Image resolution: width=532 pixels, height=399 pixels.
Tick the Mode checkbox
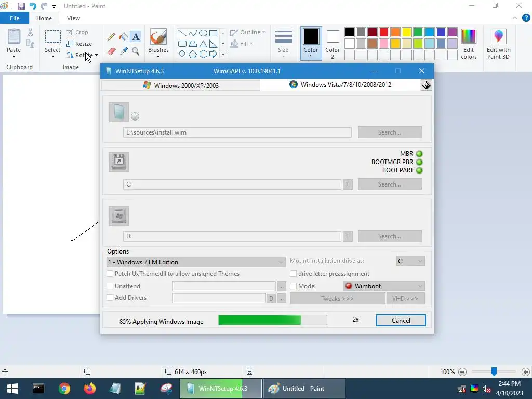293,286
